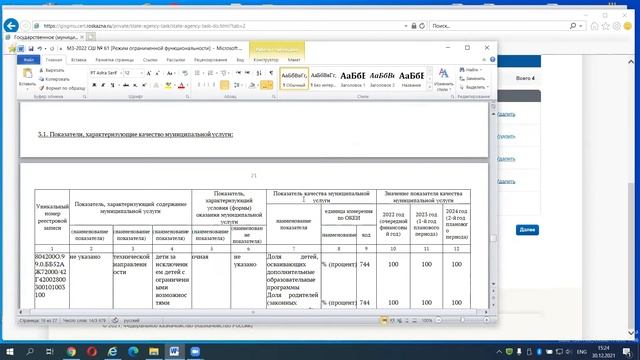Screen dimensions: 640x360
Task: Apply the yellow text highlight color
Action: 168,85
